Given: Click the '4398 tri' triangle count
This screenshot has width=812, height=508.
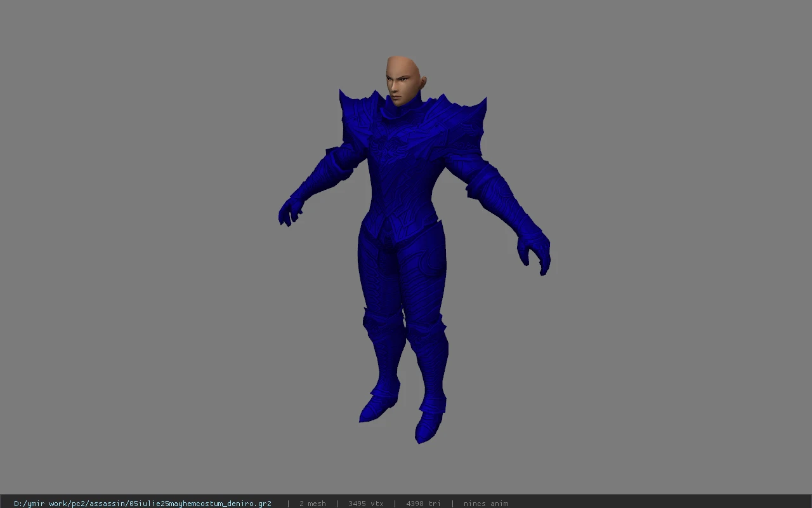Looking at the screenshot, I should click(x=423, y=504).
